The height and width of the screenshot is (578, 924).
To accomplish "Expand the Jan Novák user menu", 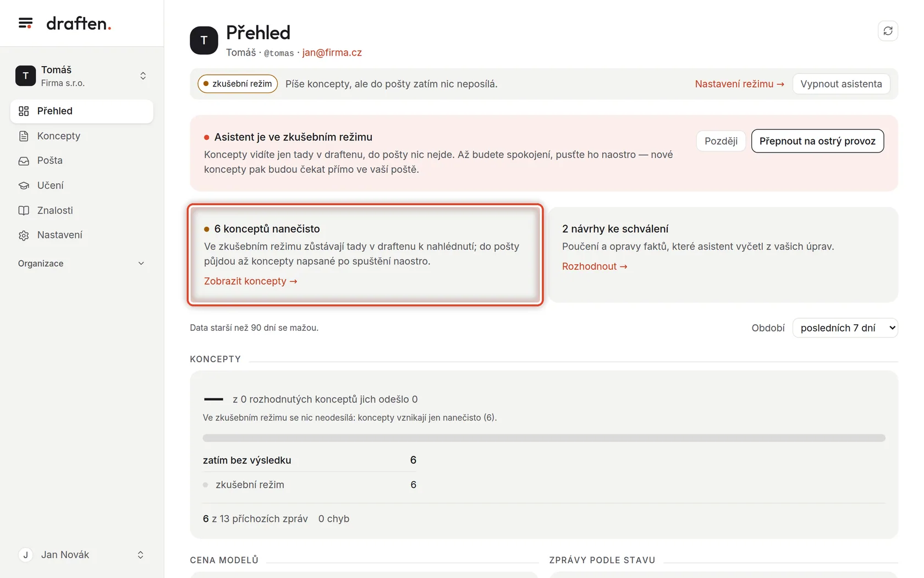I will point(81,555).
